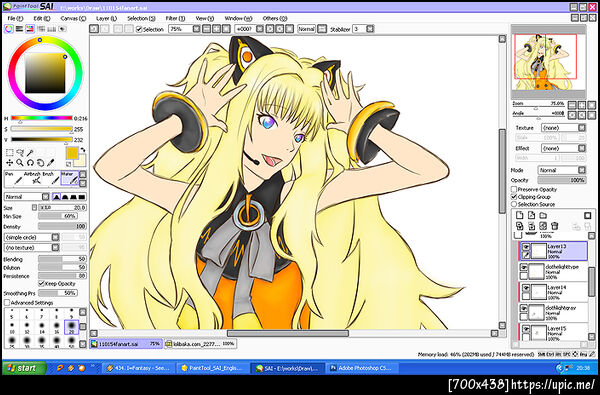Select the Magic Wand tool
600x395 pixels.
coord(30,153)
